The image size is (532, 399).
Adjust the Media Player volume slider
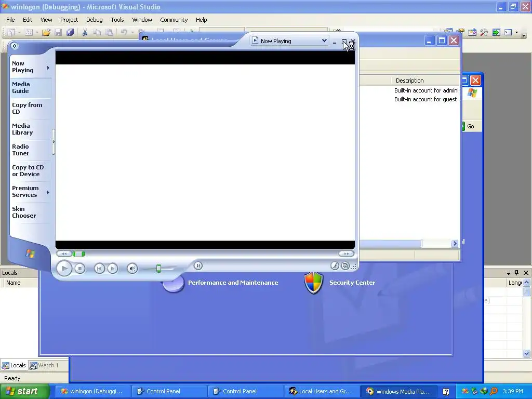click(158, 269)
